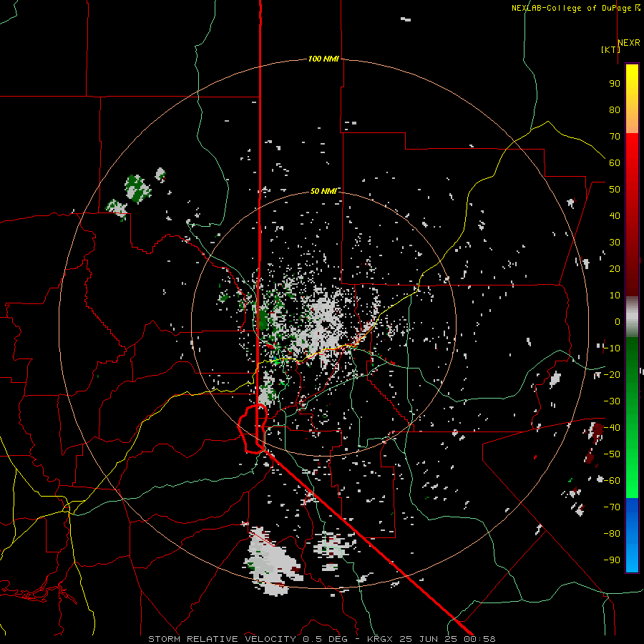Click the KRGX 25 JUN 25 00:58 timestamp
This screenshot has height=644, width=644.
[431, 639]
